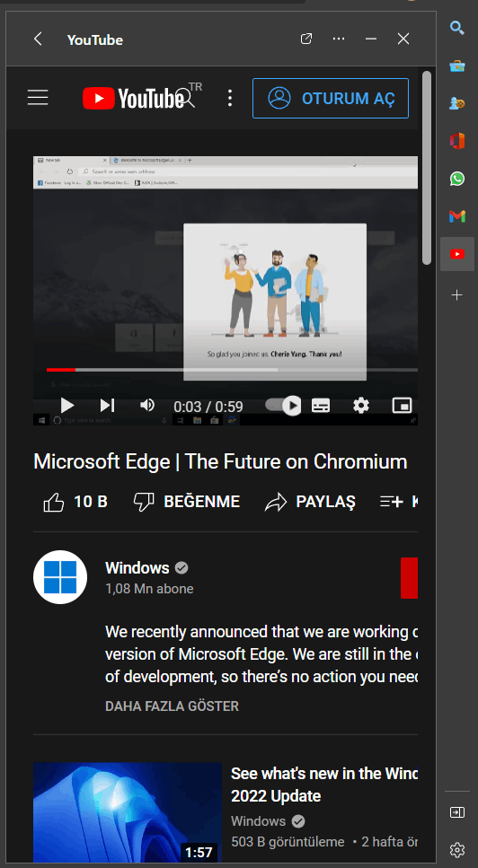Open sidebar settings gear

click(457, 849)
